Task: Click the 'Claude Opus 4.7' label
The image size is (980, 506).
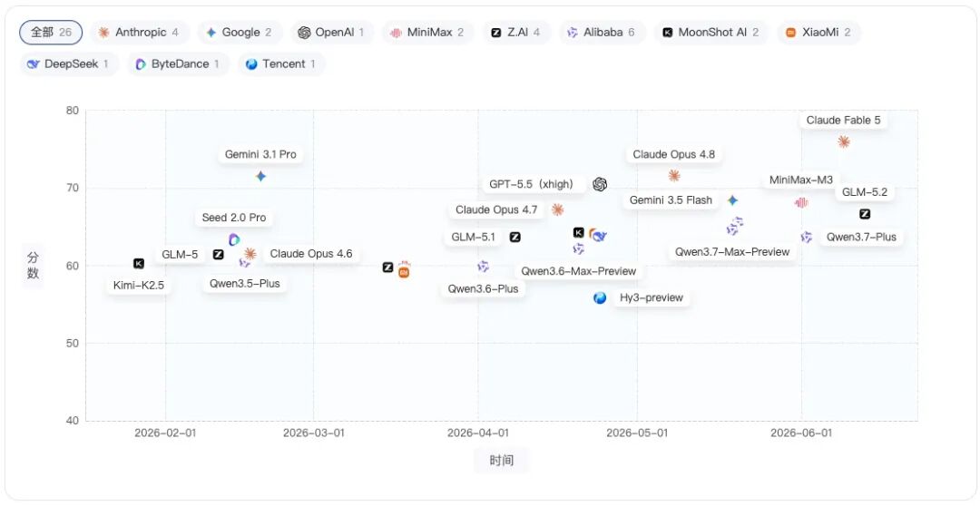Action: coord(496,209)
